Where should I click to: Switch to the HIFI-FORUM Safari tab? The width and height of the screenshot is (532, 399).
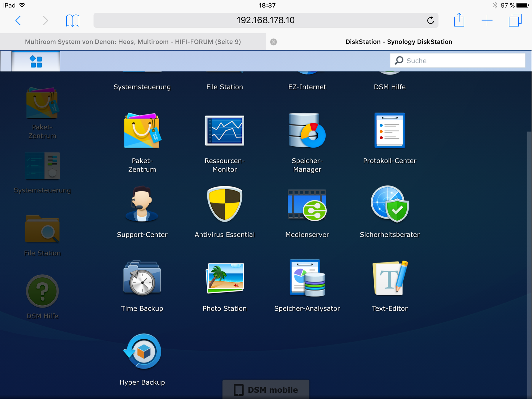[x=133, y=42]
